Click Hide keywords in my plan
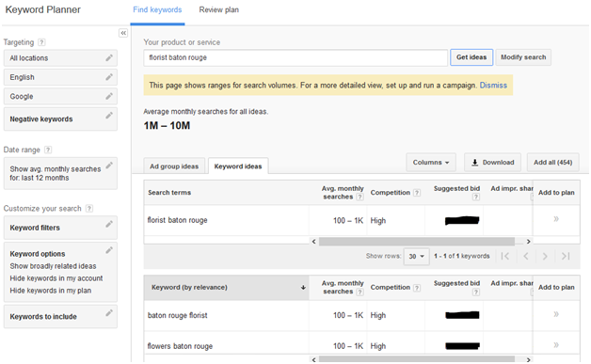 pos(51,291)
